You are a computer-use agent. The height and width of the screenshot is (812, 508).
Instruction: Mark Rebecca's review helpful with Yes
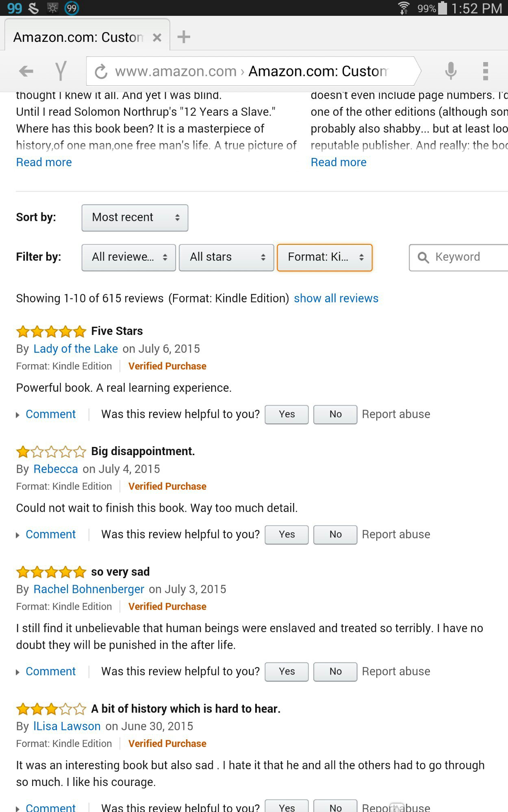pyautogui.click(x=287, y=534)
